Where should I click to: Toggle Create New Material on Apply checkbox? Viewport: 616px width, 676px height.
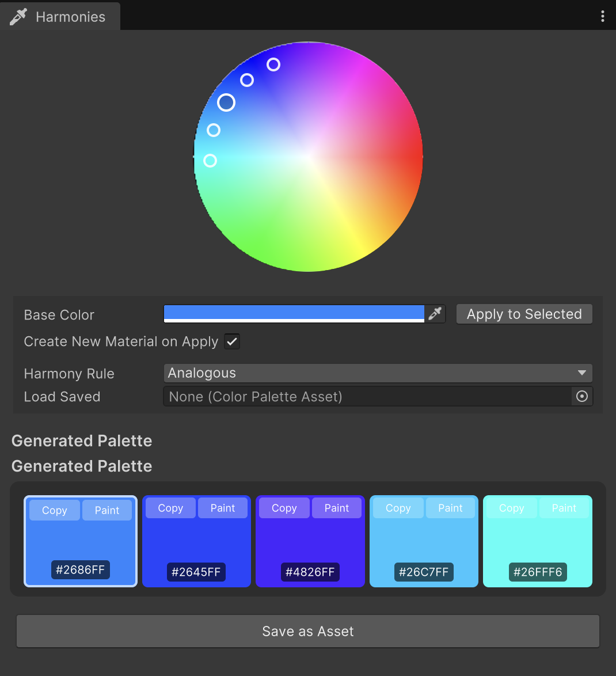tap(232, 341)
